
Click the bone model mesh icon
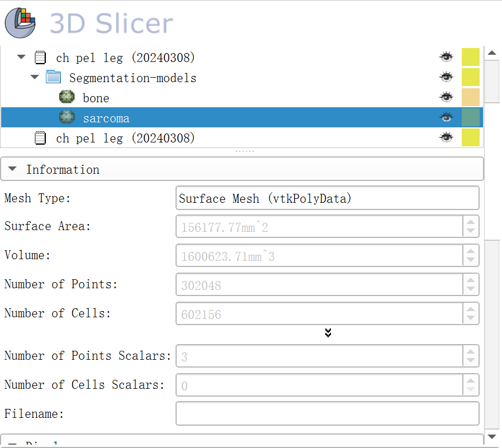click(x=67, y=98)
